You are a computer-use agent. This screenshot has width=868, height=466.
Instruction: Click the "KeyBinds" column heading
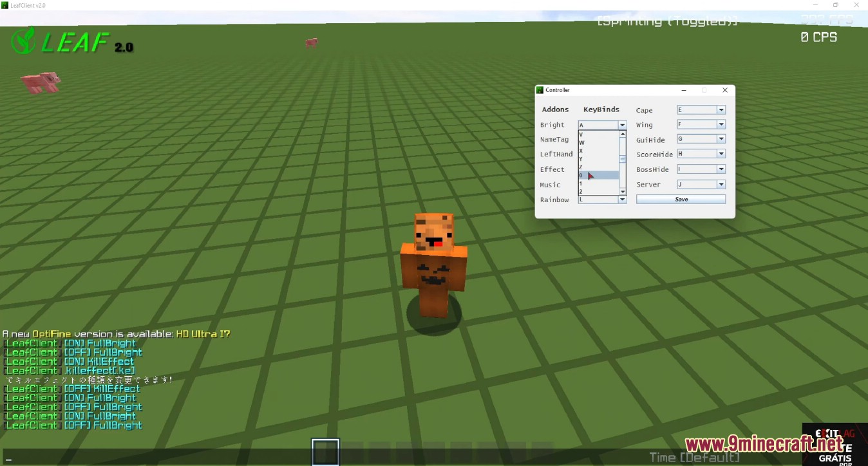click(601, 109)
